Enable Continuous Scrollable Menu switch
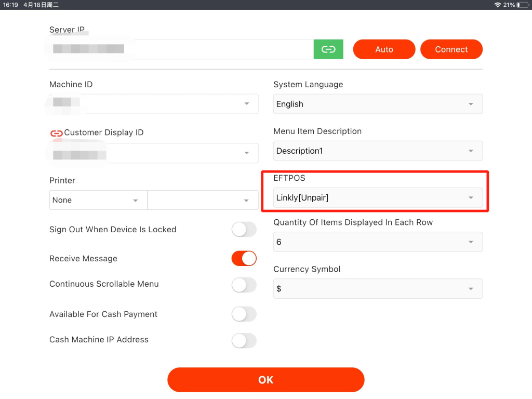 244,285
